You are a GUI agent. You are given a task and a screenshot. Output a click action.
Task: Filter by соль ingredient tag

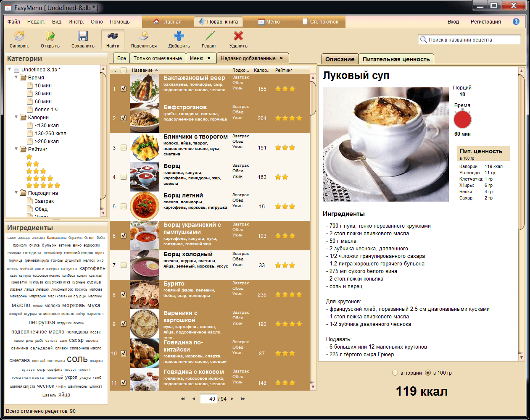click(77, 360)
